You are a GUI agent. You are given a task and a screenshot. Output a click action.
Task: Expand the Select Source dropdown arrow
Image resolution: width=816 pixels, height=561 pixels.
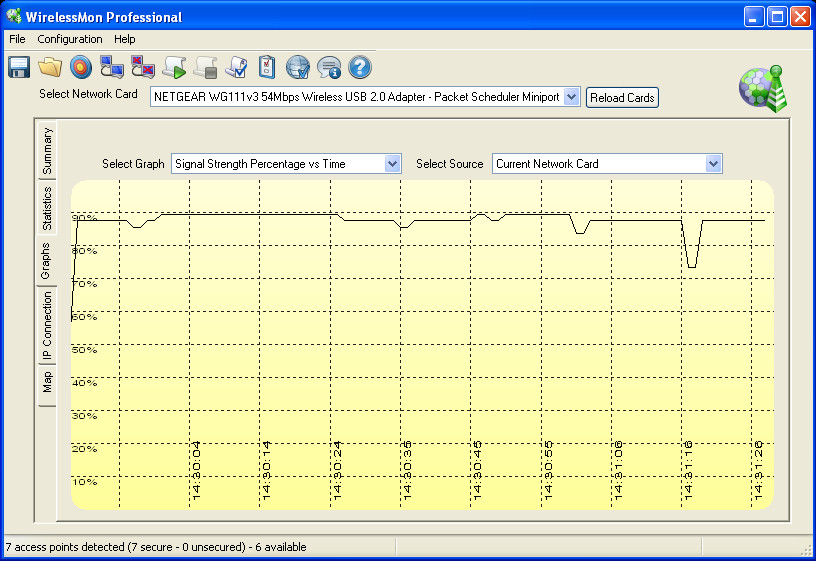point(713,164)
